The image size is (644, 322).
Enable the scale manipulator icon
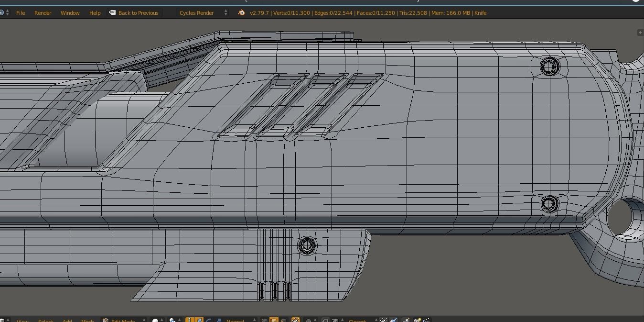(217, 320)
